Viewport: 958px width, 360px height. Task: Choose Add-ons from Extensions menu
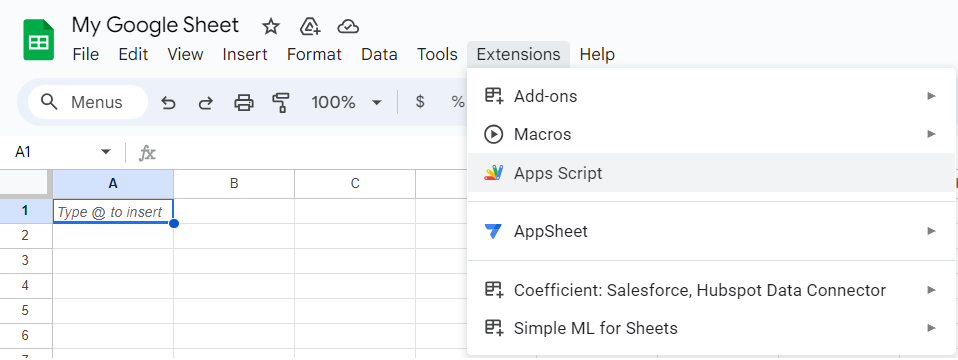pyautogui.click(x=711, y=96)
